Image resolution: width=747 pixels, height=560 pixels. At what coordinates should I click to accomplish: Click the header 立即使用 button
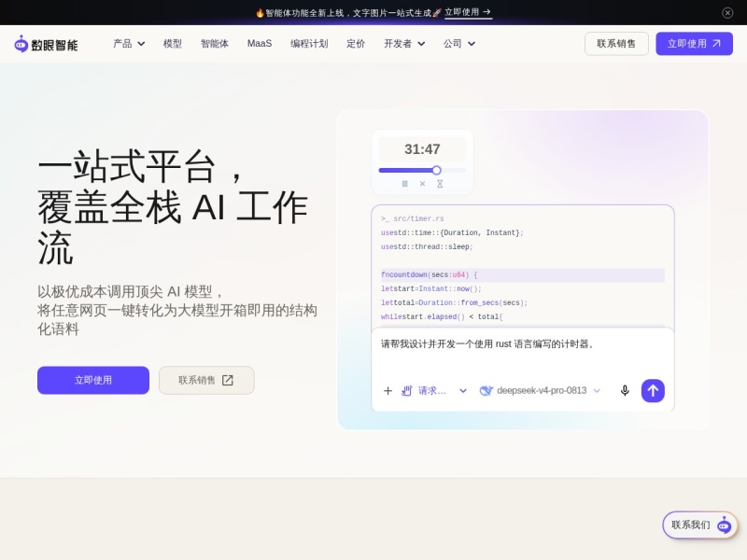(694, 44)
